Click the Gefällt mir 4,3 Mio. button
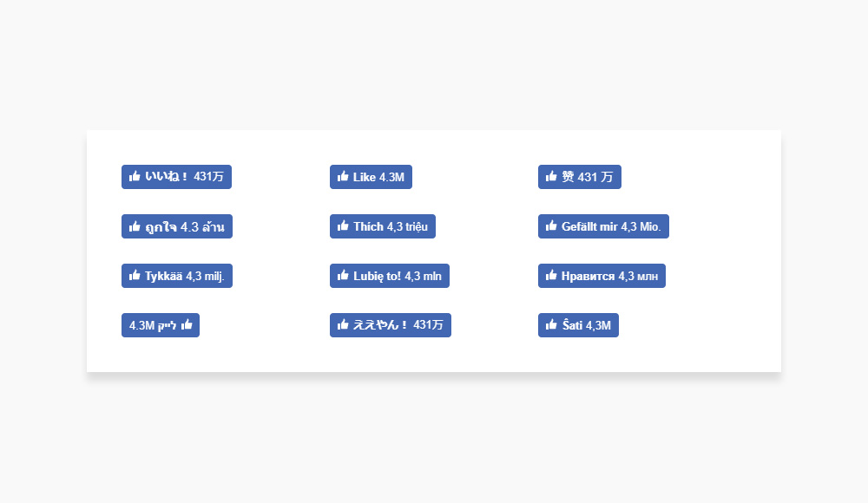This screenshot has height=503, width=868. click(x=603, y=226)
